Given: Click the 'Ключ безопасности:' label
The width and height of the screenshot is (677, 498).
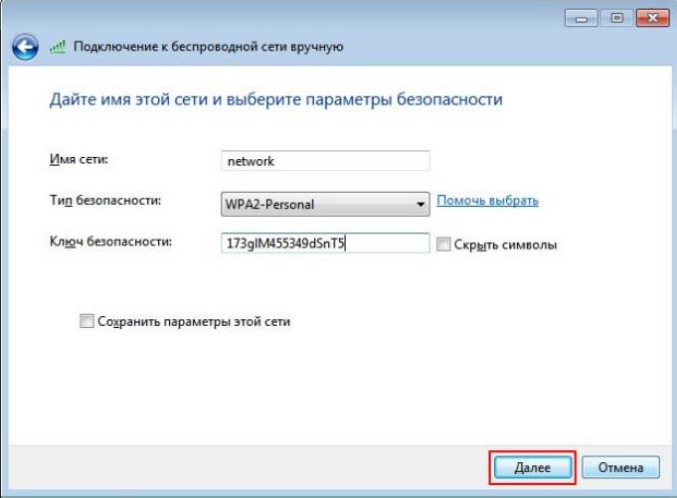Looking at the screenshot, I should click(x=109, y=242).
